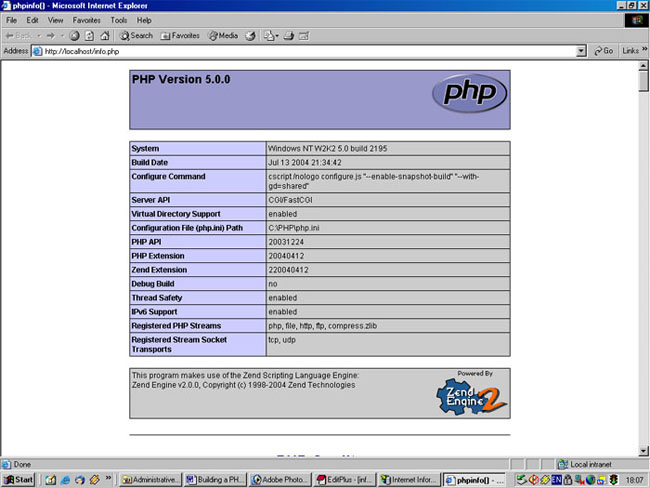Image resolution: width=650 pixels, height=488 pixels.
Task: Open the Favorites menu in the menu bar
Action: pyautogui.click(x=86, y=20)
